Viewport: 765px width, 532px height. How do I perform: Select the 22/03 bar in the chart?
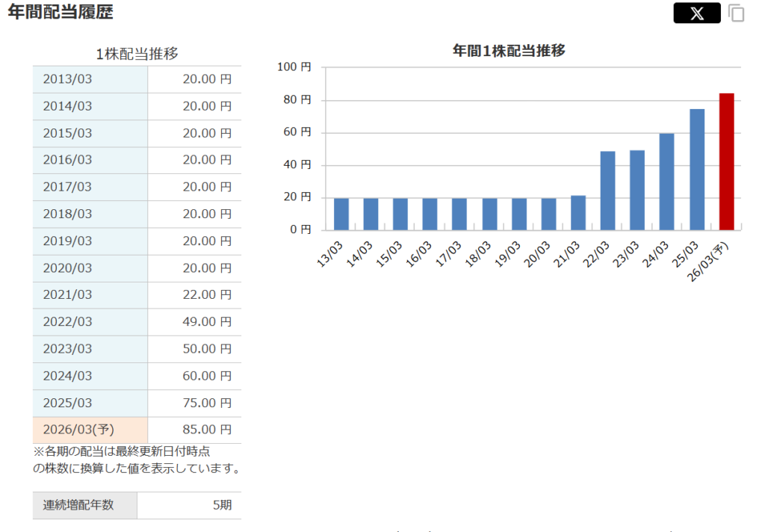click(x=607, y=191)
